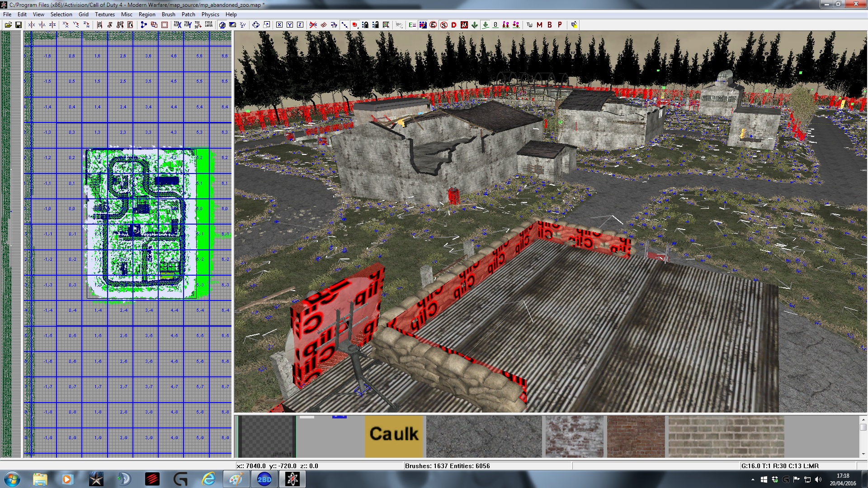Toggle the blue dotted diagonal line tool
Viewport: 868px width, 488px height.
pos(344,25)
